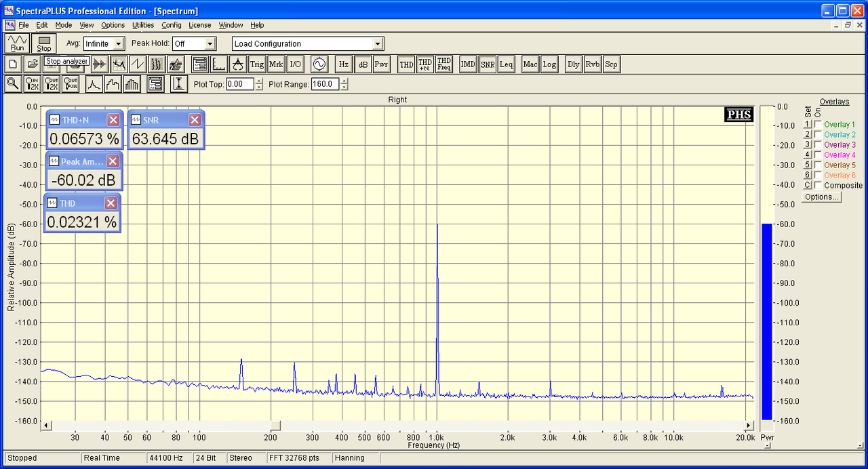Click the Zoom Out 2X icon
This screenshot has width=868, height=469.
(x=51, y=84)
